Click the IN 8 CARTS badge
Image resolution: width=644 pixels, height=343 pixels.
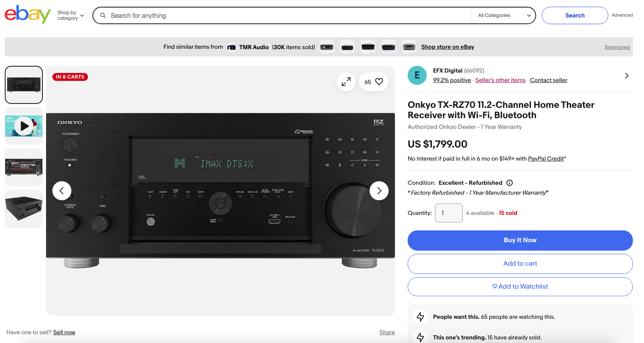coord(70,77)
